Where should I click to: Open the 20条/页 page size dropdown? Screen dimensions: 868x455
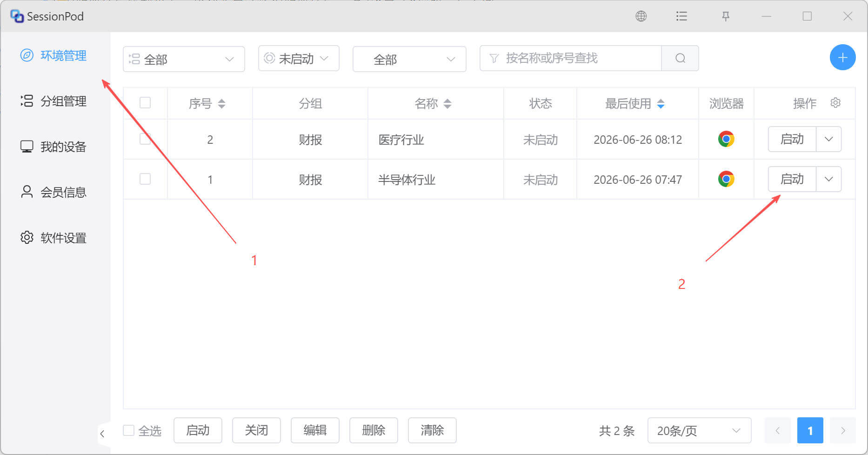pyautogui.click(x=699, y=430)
